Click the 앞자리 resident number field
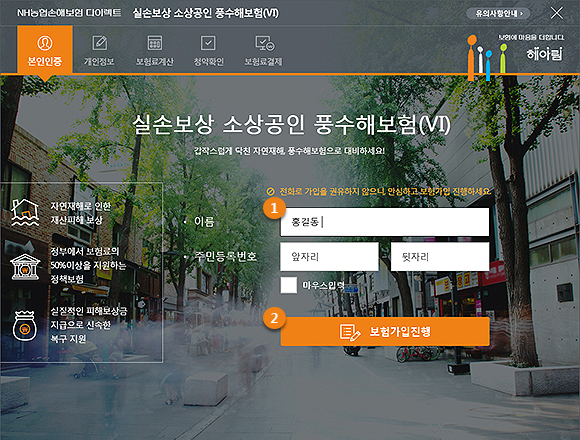The image size is (580, 440). (329, 257)
